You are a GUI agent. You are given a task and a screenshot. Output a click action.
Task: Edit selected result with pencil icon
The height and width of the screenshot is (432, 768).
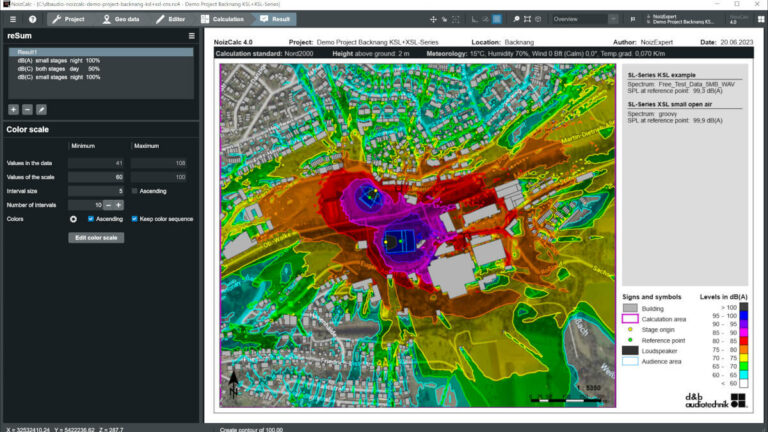coord(42,110)
